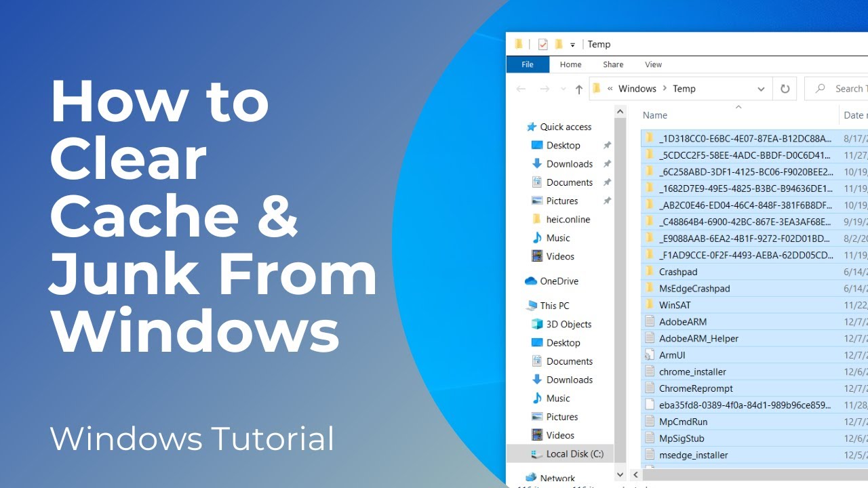Click the Back navigation arrow
Image resolution: width=868 pixels, height=488 pixels.
point(521,89)
